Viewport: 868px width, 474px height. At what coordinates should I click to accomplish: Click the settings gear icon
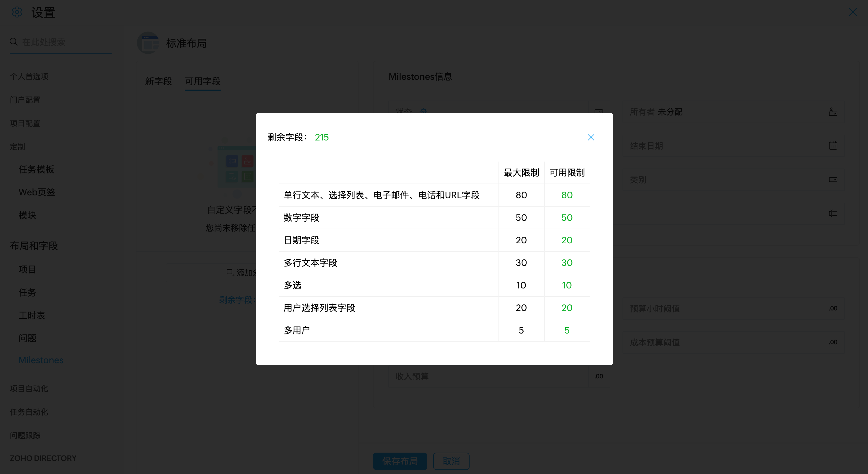pyautogui.click(x=17, y=12)
